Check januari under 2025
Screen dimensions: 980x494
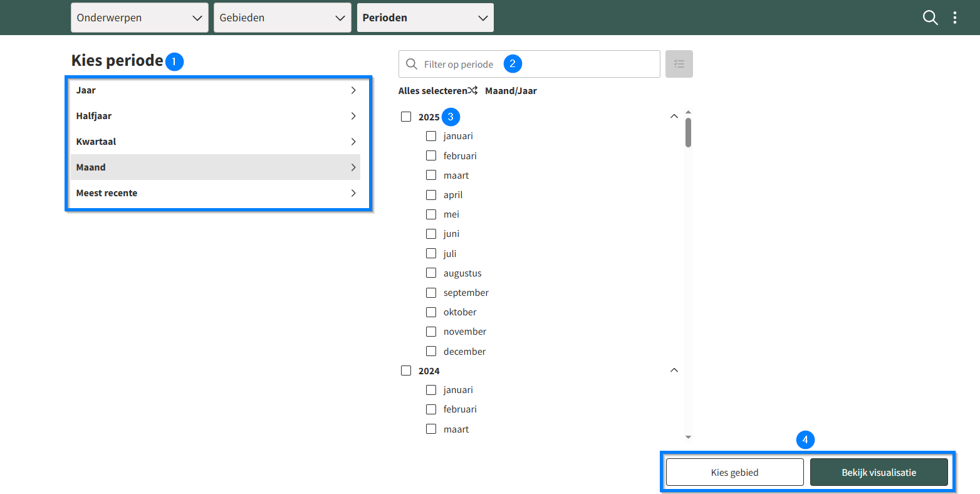click(431, 136)
